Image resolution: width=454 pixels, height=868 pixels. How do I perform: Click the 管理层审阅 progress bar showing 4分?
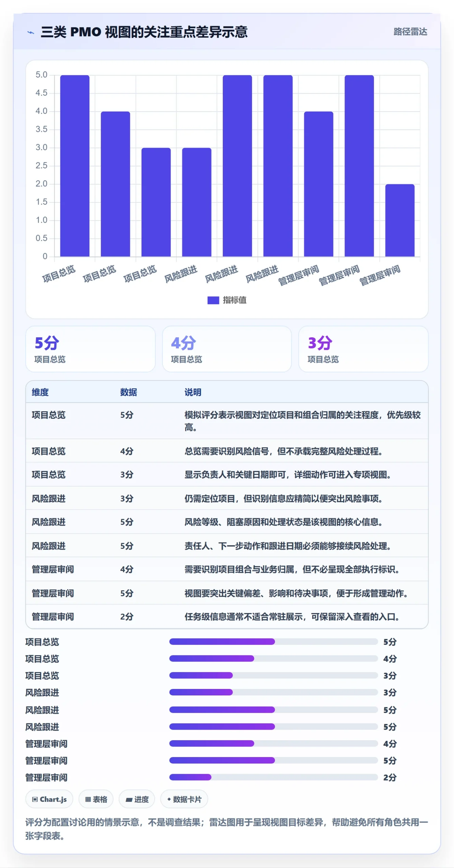274,744
